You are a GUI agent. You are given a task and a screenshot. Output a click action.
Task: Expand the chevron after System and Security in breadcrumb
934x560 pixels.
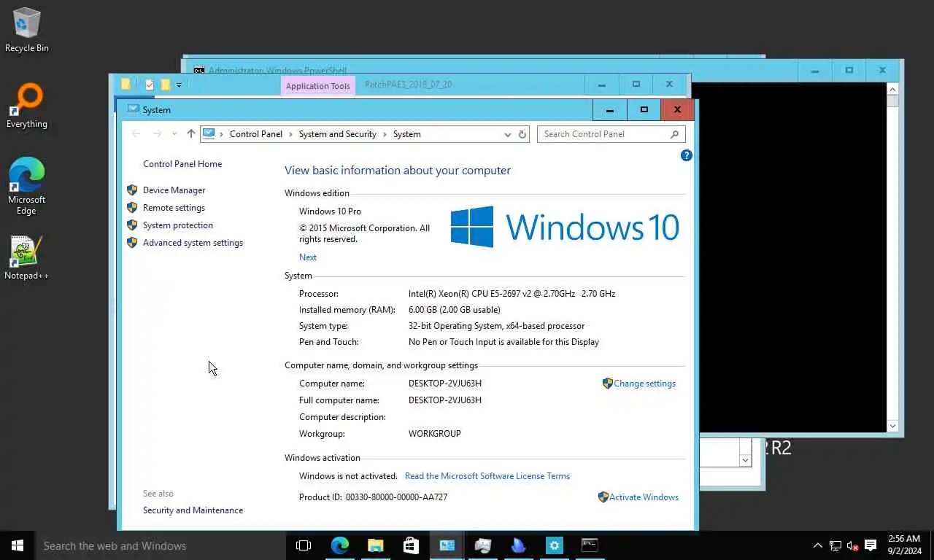385,134
